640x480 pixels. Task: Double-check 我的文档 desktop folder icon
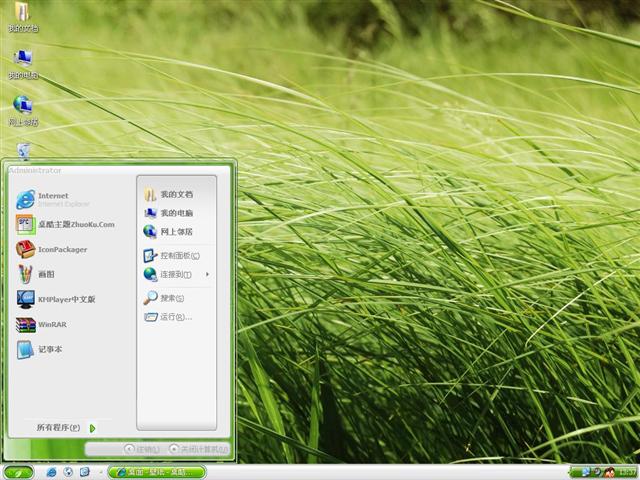22,16
